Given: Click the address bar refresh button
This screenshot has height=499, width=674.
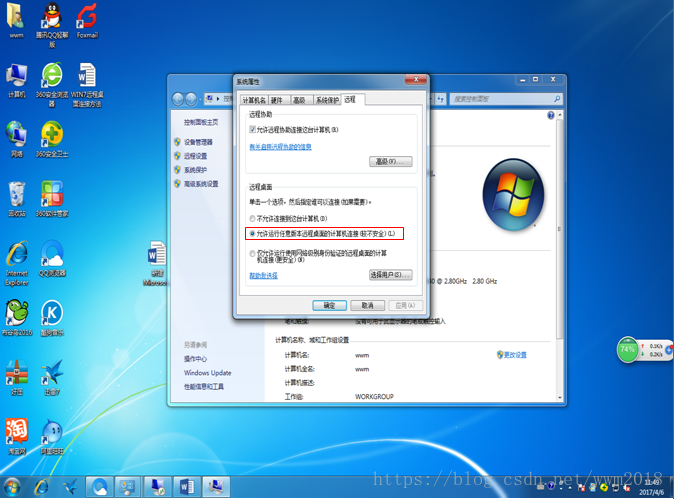Looking at the screenshot, I should pos(440,99).
